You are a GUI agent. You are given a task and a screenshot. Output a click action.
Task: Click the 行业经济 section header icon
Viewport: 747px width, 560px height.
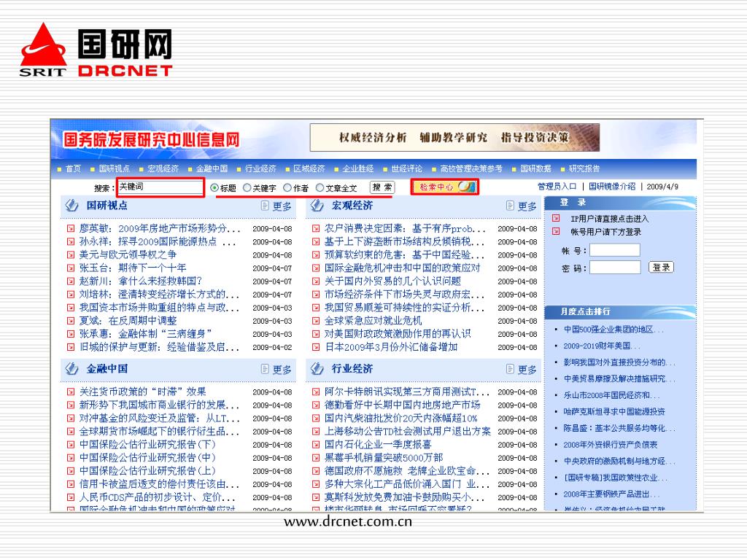pyautogui.click(x=317, y=368)
